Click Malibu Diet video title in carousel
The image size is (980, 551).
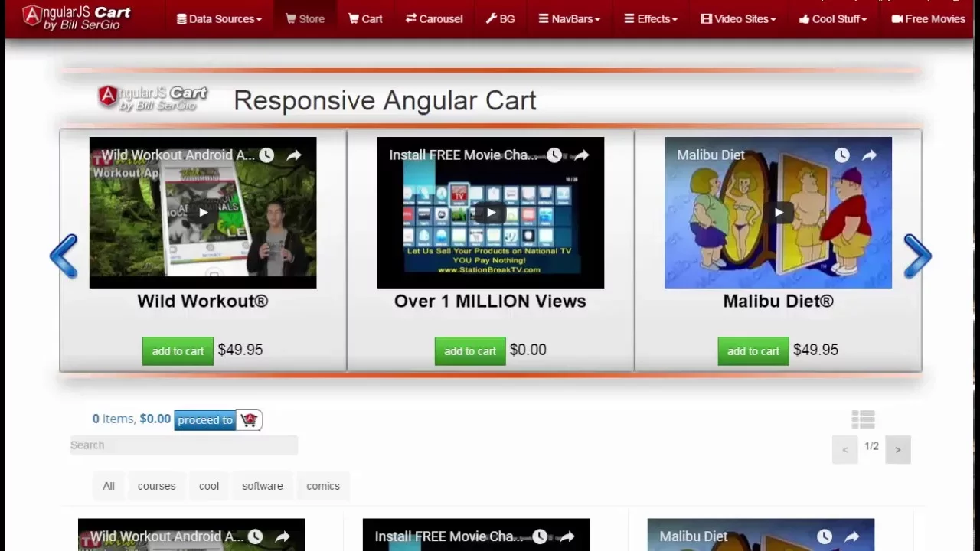710,155
